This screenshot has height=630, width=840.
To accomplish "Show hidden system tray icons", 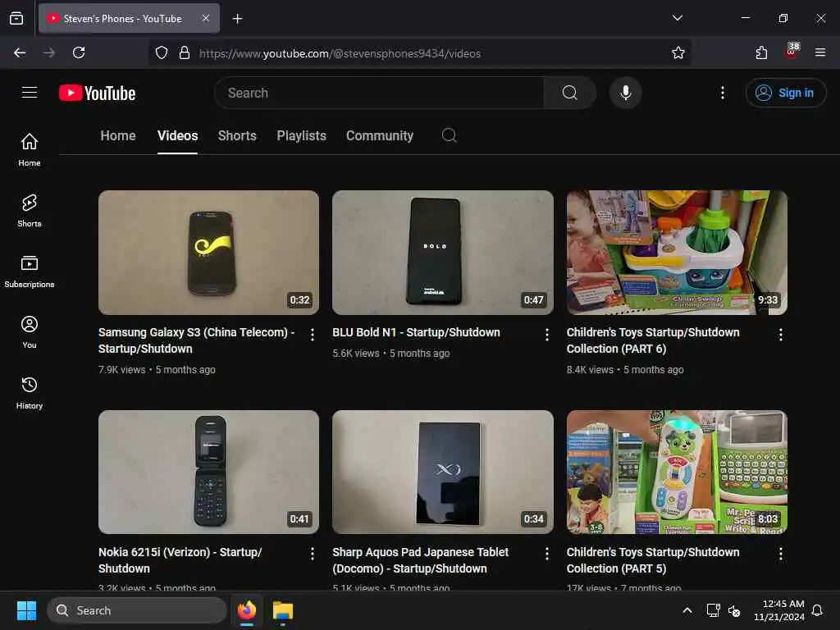I will click(687, 610).
